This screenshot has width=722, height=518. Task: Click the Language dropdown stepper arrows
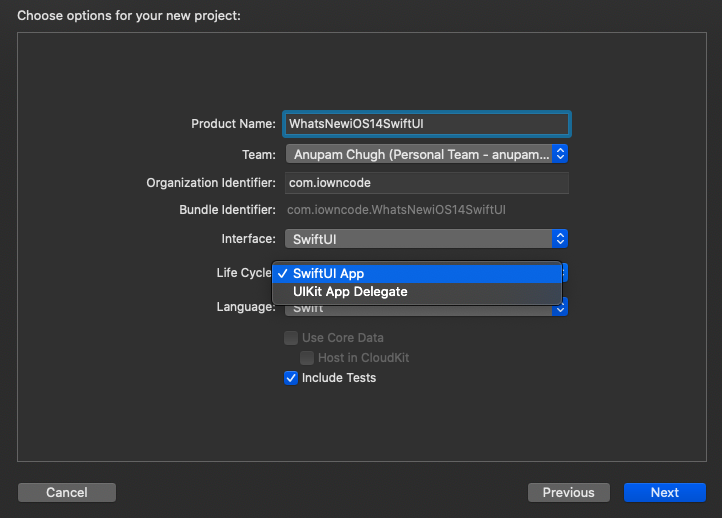pos(560,308)
